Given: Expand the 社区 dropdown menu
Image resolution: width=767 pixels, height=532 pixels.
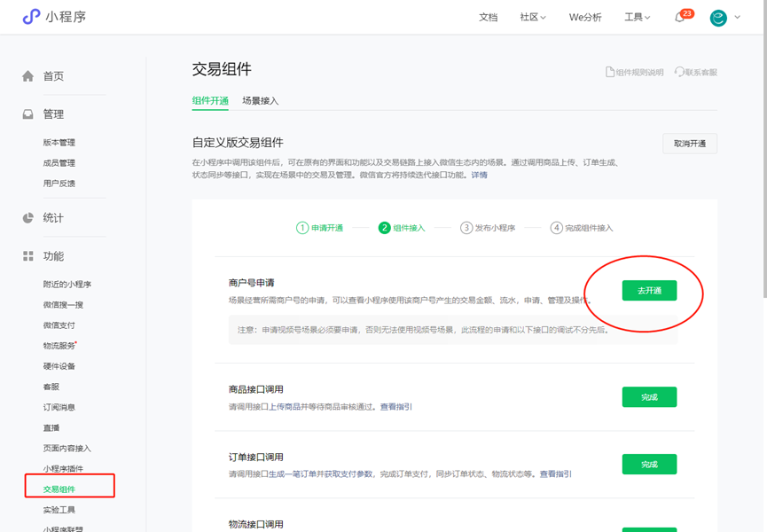Looking at the screenshot, I should point(533,18).
